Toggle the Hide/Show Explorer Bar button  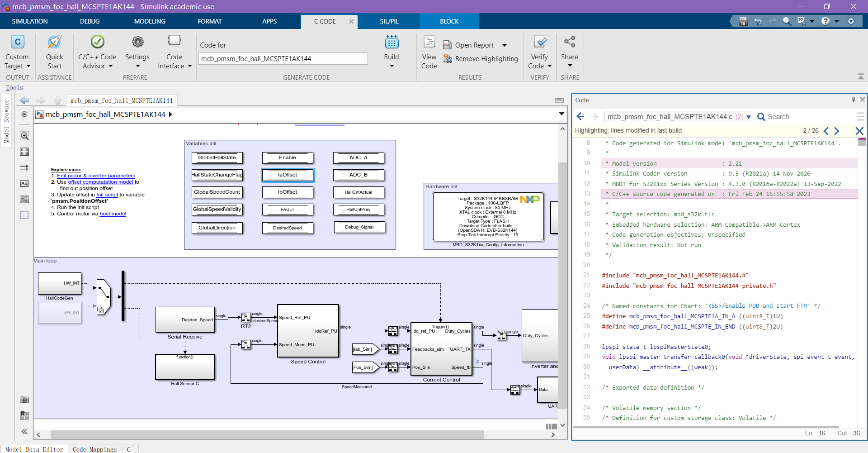point(24,114)
